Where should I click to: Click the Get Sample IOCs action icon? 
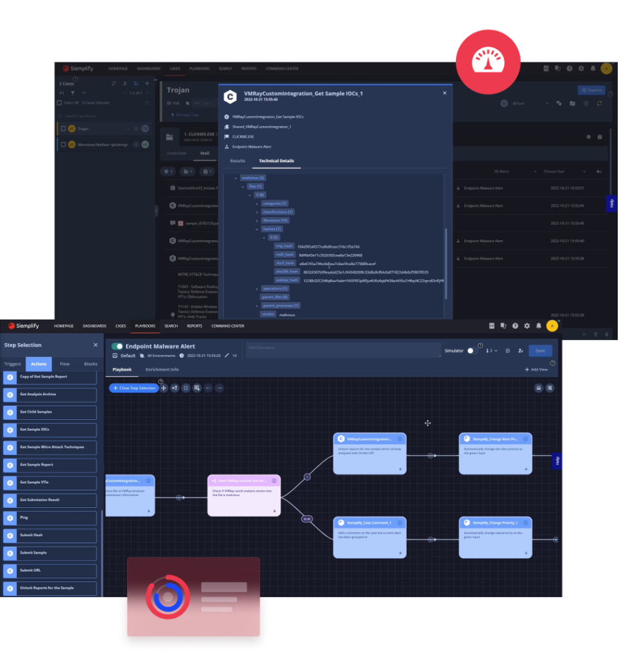pos(10,430)
